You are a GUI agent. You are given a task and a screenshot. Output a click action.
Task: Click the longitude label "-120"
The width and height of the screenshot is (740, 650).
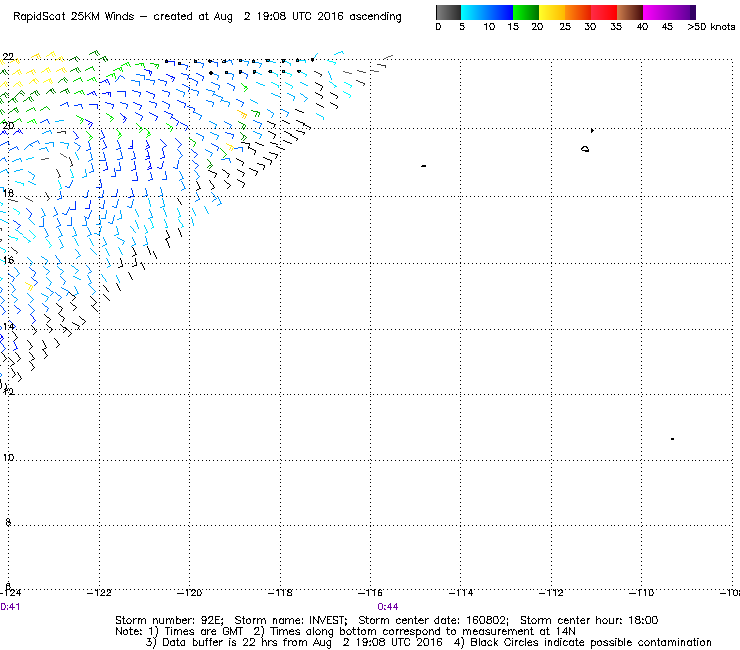(x=189, y=593)
